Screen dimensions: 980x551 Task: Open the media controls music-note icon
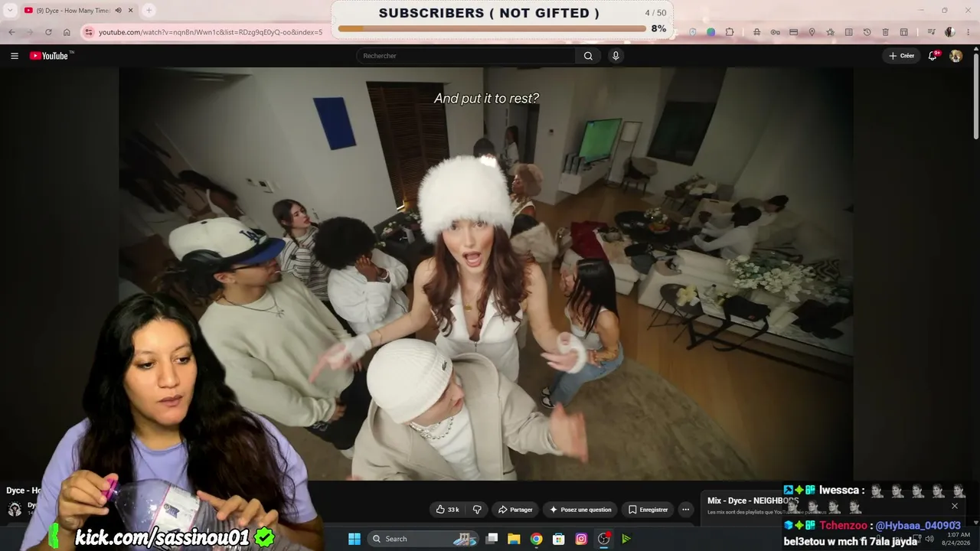[x=931, y=32]
